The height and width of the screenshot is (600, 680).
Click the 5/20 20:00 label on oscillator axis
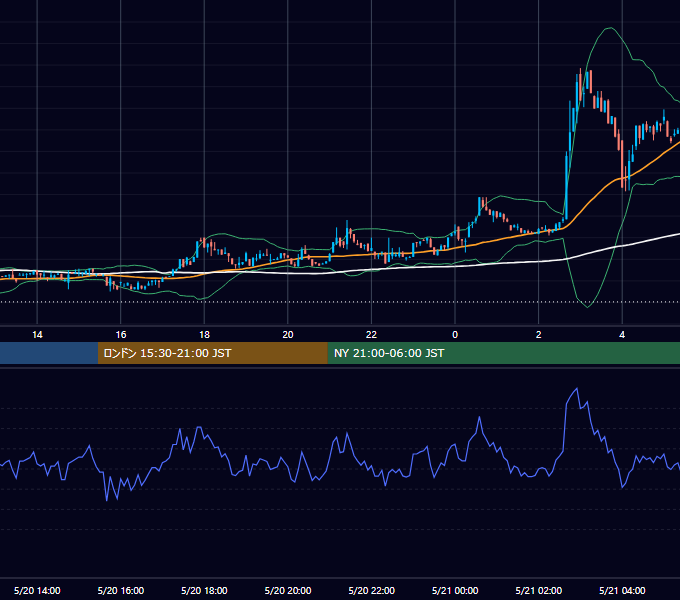click(288, 590)
